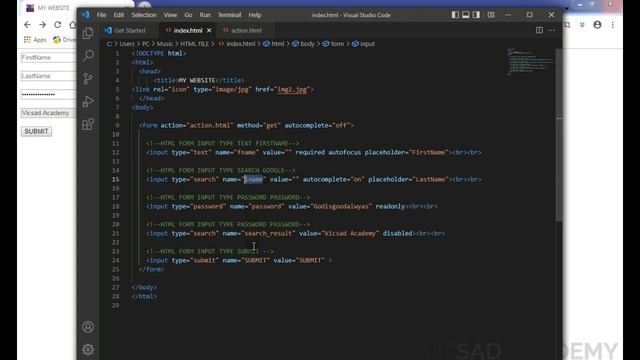Open the Accounts icon in the activity bar
This screenshot has width=640, height=360.
coord(88,327)
